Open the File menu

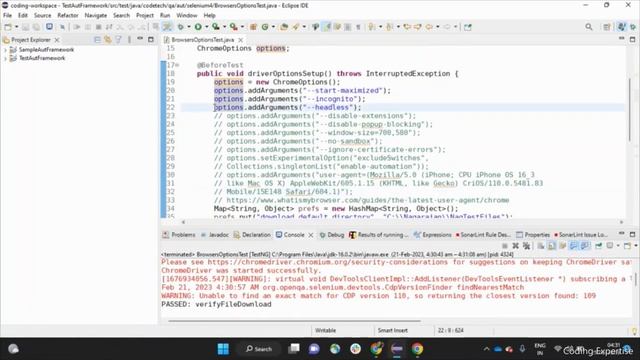7,16
